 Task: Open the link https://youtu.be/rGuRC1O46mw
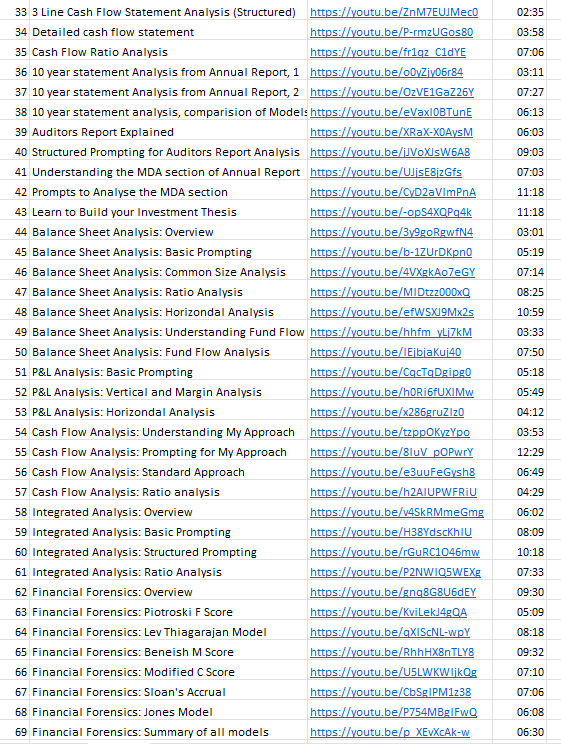pos(395,552)
